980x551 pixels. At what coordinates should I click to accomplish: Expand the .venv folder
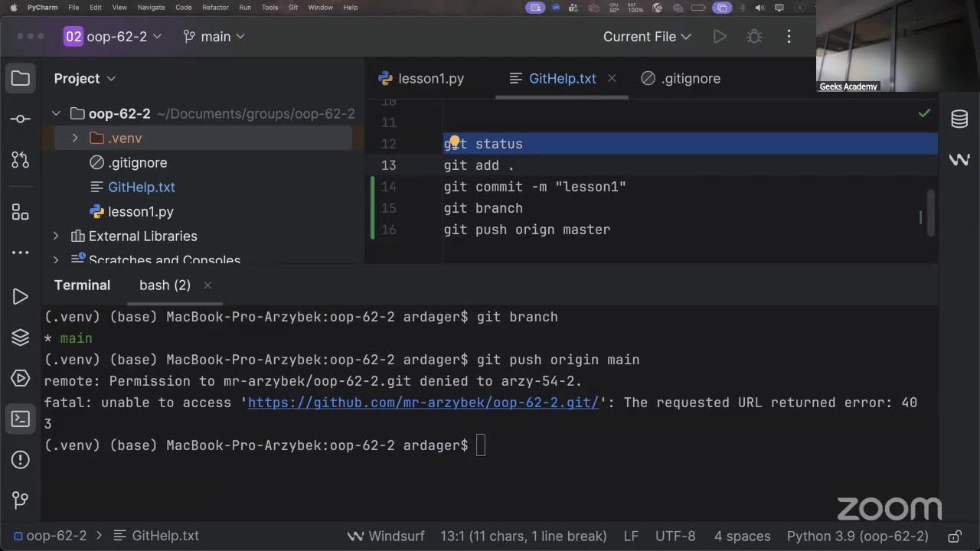(75, 139)
